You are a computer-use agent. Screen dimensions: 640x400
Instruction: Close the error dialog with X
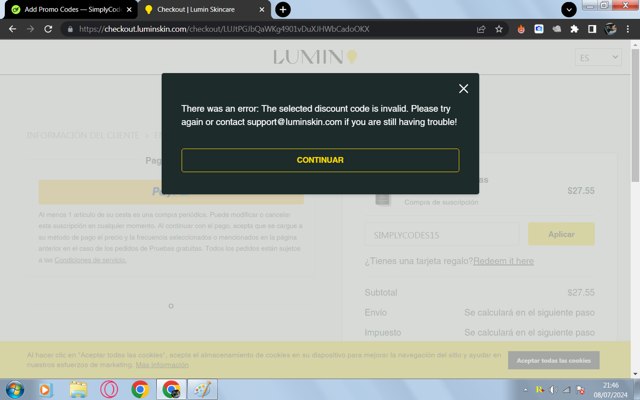pyautogui.click(x=463, y=89)
